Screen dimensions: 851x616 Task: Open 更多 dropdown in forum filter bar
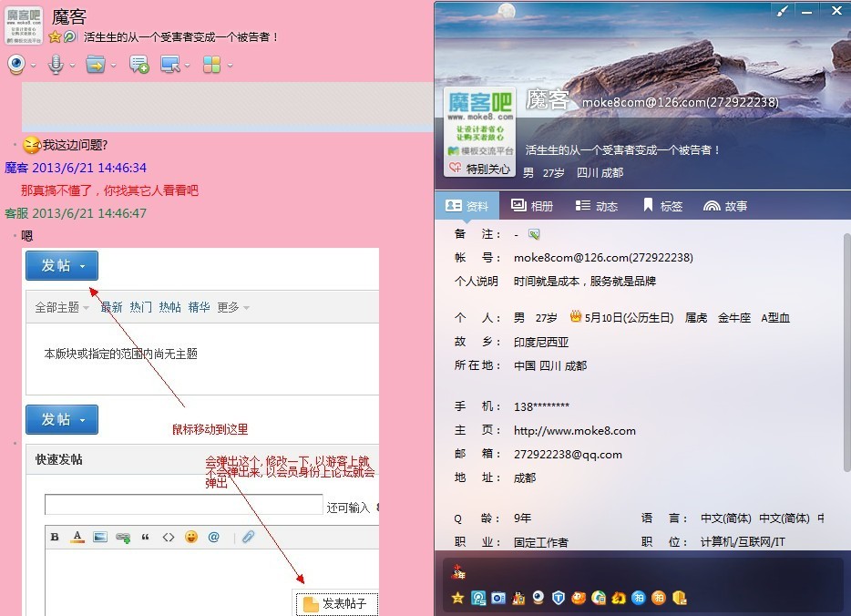coord(233,307)
